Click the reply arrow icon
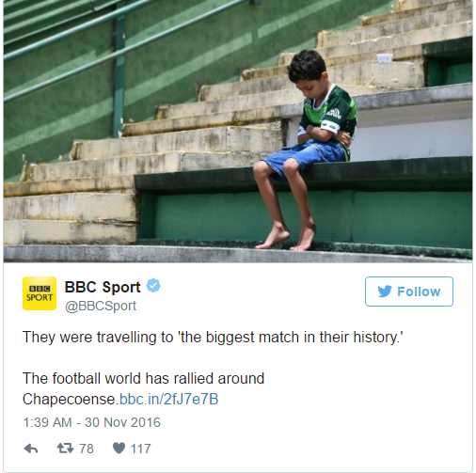 pos(31,449)
